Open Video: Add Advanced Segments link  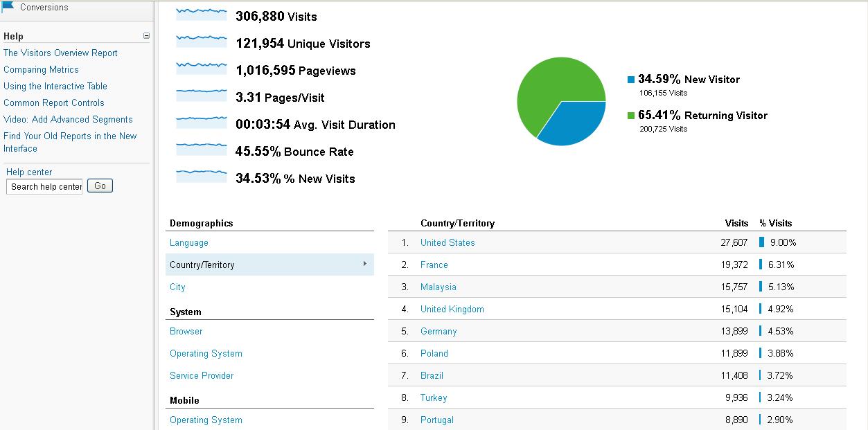[68, 120]
